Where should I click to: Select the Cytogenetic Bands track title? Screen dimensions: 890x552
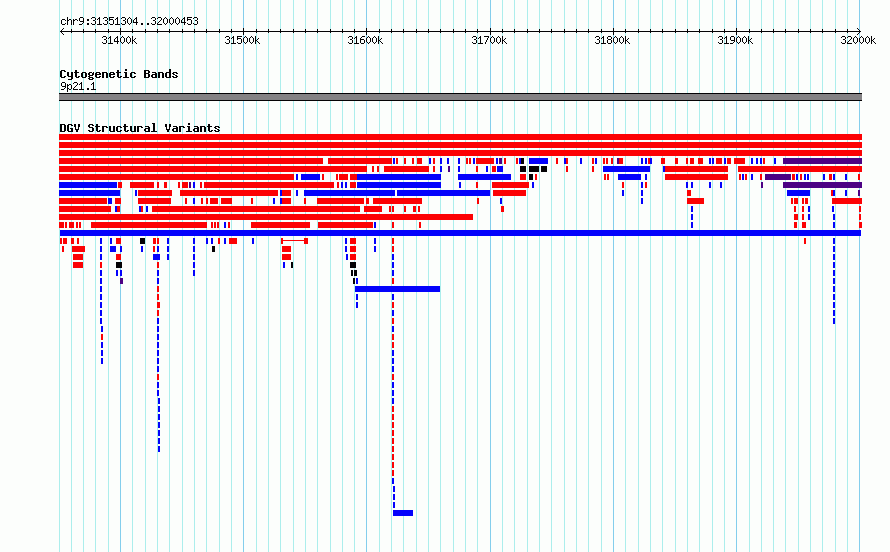[x=119, y=74]
